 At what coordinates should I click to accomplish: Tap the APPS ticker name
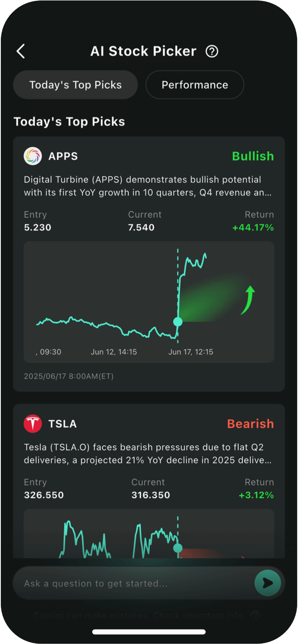click(63, 156)
